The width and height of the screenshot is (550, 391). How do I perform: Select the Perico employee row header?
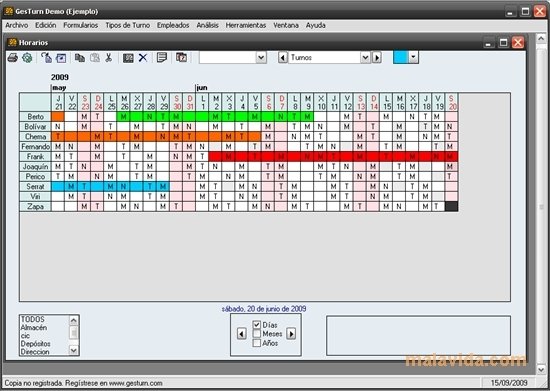click(35, 176)
